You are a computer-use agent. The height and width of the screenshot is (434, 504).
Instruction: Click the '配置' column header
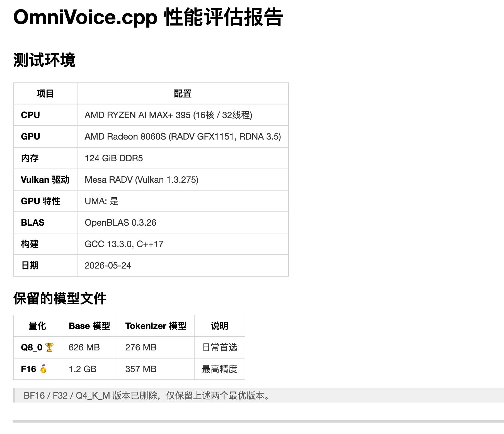[183, 94]
